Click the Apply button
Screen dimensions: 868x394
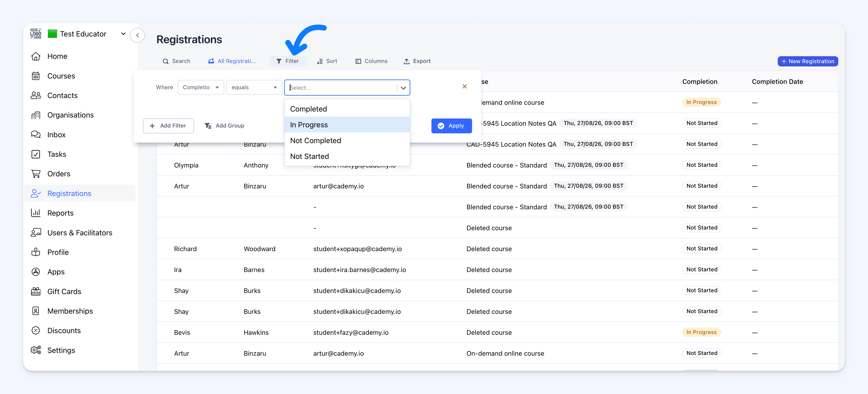[x=451, y=125]
